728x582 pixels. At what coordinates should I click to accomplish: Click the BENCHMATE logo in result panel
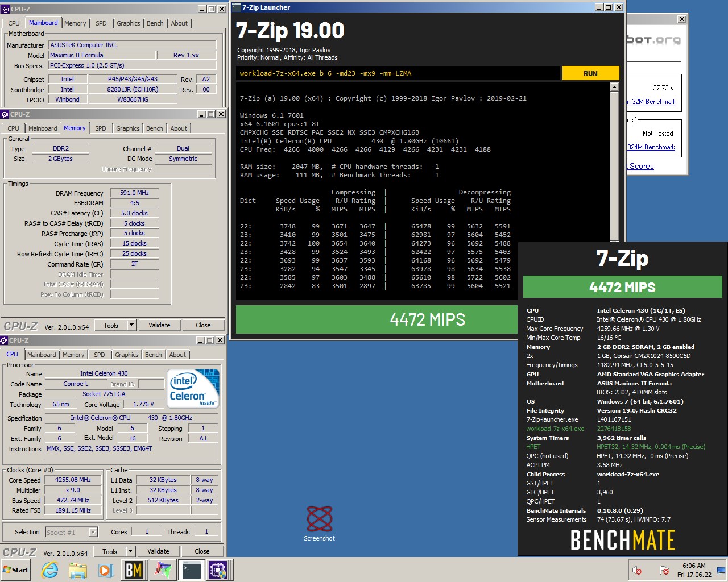[623, 539]
